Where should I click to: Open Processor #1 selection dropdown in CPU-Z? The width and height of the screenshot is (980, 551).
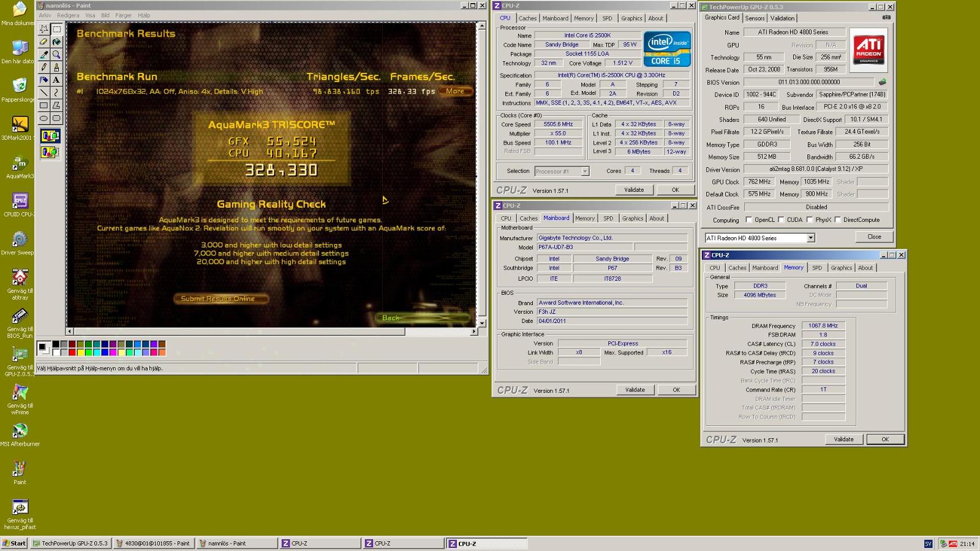coord(585,172)
